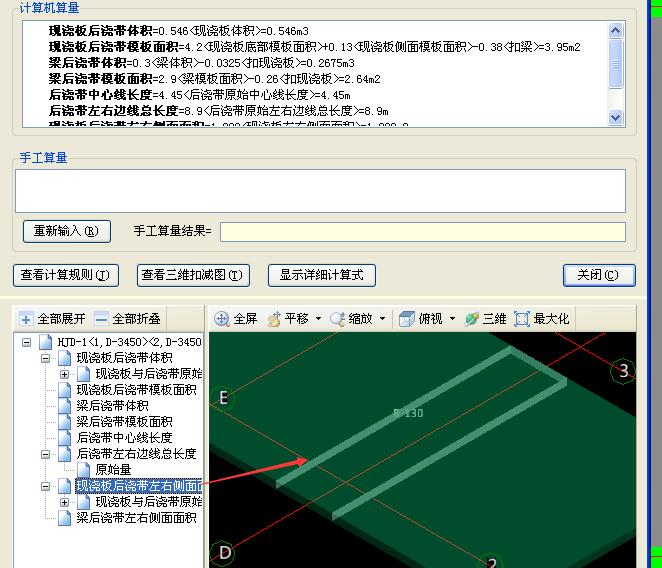Click in the 手工算量 text area
662x568 pixels.
(x=320, y=191)
